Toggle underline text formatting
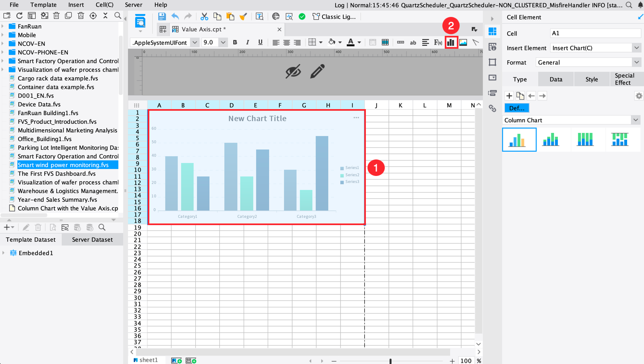 click(260, 42)
